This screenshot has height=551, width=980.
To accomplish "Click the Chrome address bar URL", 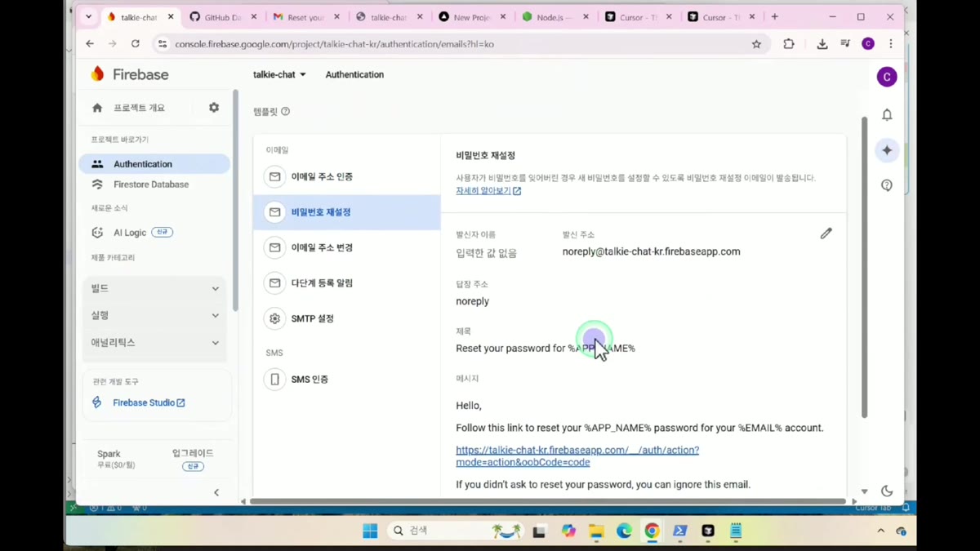I will 334,44.
